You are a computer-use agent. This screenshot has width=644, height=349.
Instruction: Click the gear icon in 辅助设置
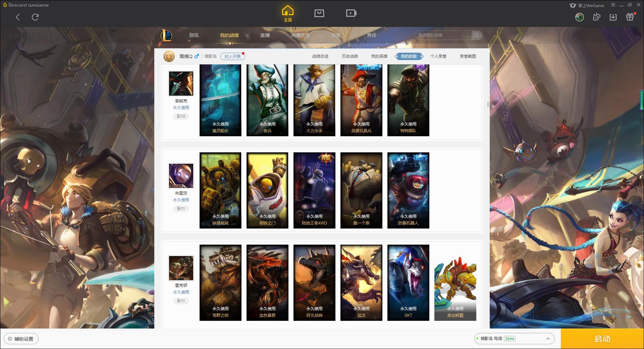[x=10, y=339]
